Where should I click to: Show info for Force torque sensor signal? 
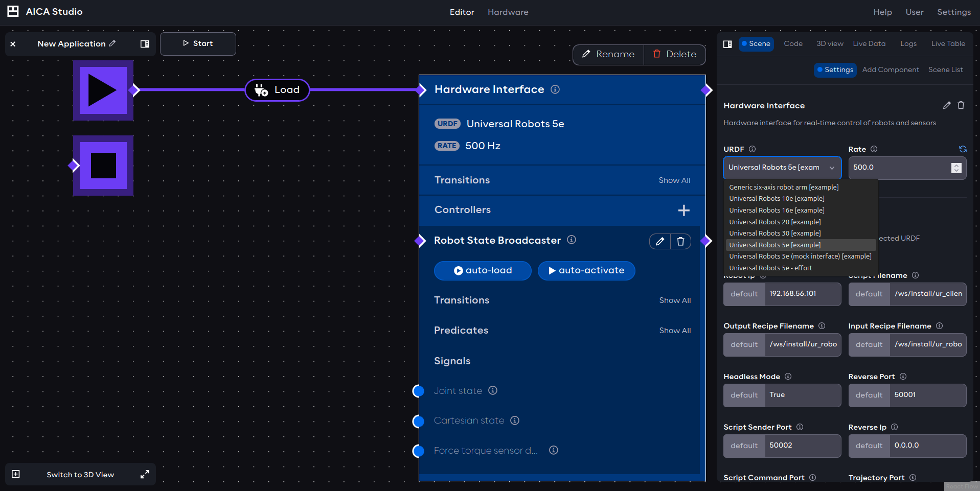[x=554, y=450]
